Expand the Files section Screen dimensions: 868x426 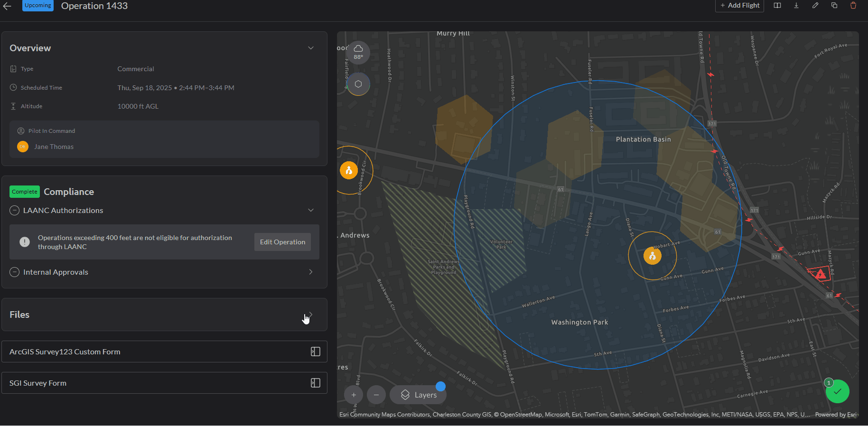tap(311, 315)
